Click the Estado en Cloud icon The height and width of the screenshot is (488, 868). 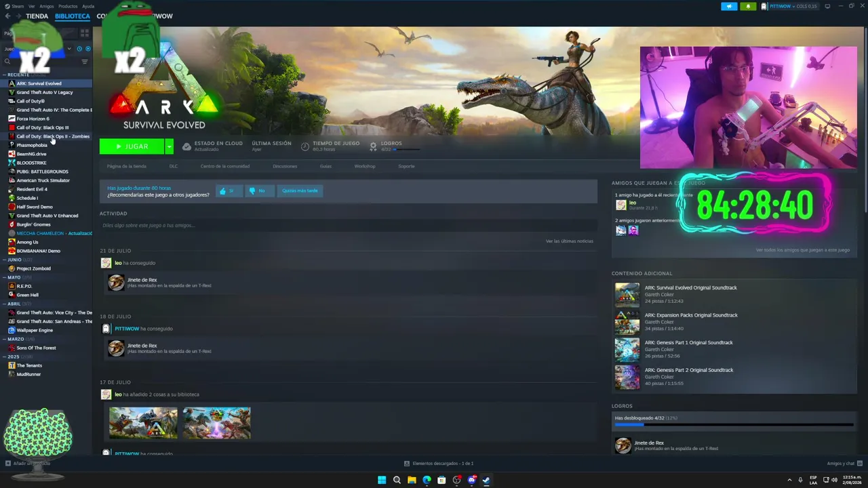point(186,146)
